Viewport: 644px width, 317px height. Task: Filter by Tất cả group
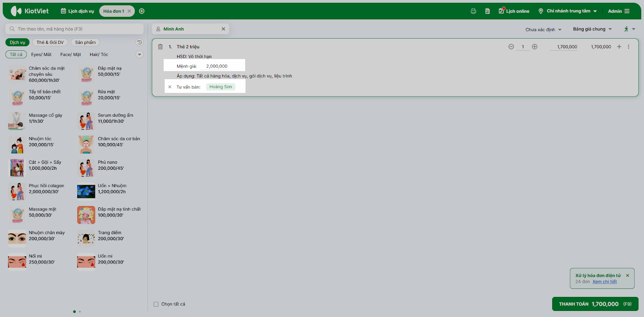[x=16, y=54]
